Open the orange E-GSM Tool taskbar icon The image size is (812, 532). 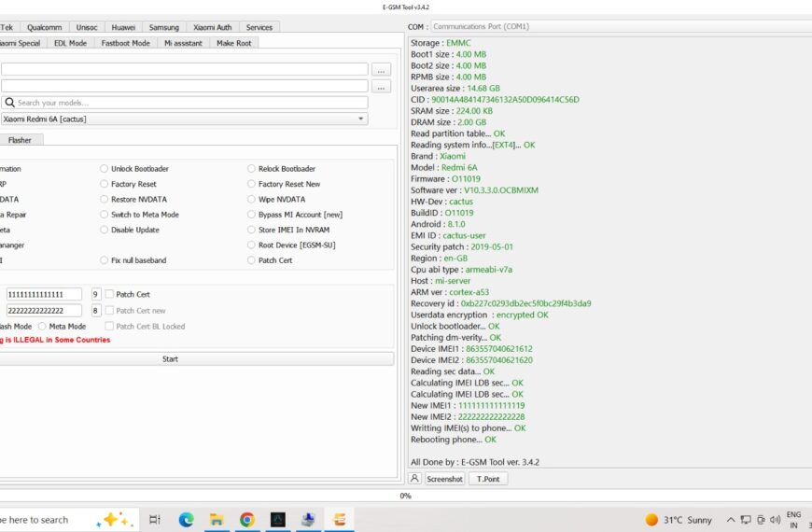coord(339,519)
